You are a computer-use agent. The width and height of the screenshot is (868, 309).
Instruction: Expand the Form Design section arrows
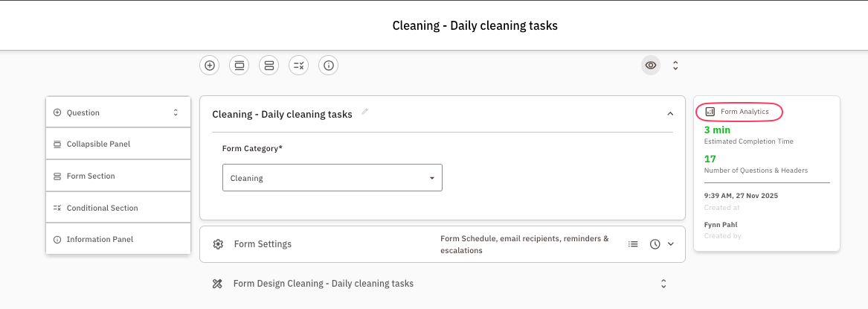[x=663, y=284]
